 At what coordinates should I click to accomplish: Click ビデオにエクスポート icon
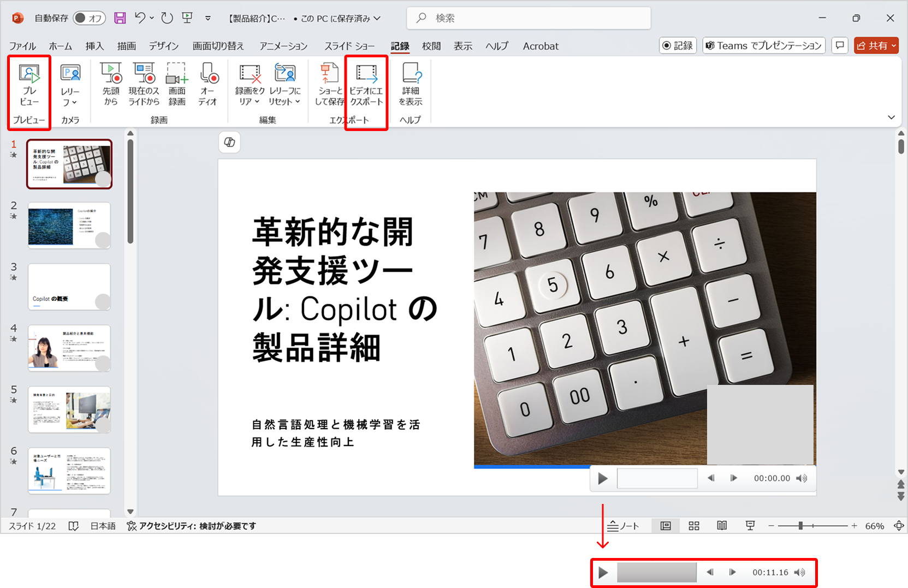pos(366,85)
